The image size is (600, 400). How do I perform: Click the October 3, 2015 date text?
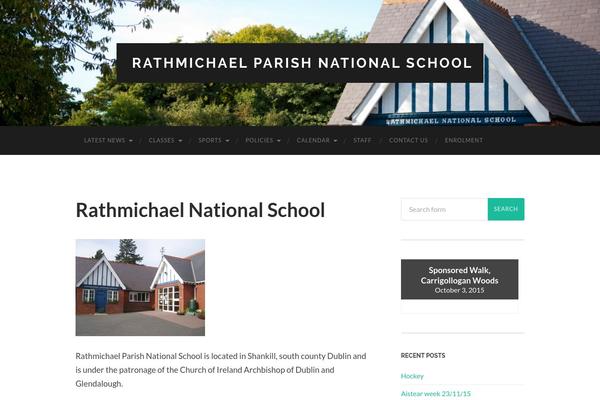[x=459, y=290]
